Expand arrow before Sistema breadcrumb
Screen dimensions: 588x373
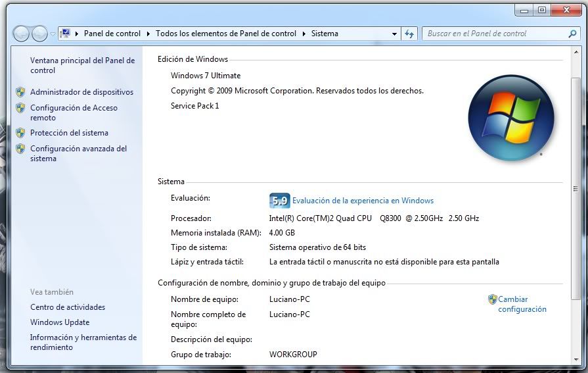point(304,34)
